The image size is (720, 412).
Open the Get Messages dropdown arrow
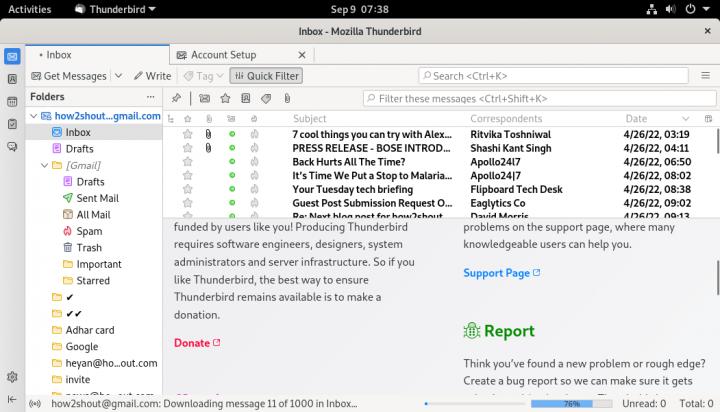point(118,76)
